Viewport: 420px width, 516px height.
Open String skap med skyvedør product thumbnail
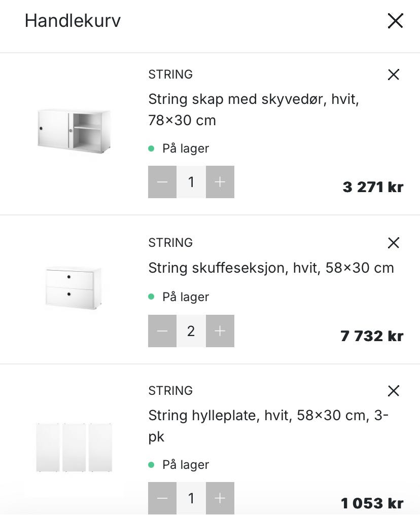74,130
